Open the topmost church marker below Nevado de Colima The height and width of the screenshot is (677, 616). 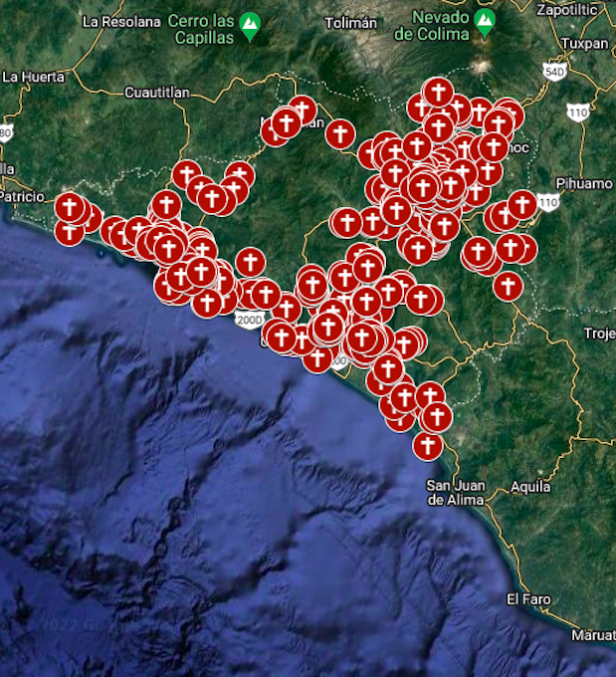[438, 93]
